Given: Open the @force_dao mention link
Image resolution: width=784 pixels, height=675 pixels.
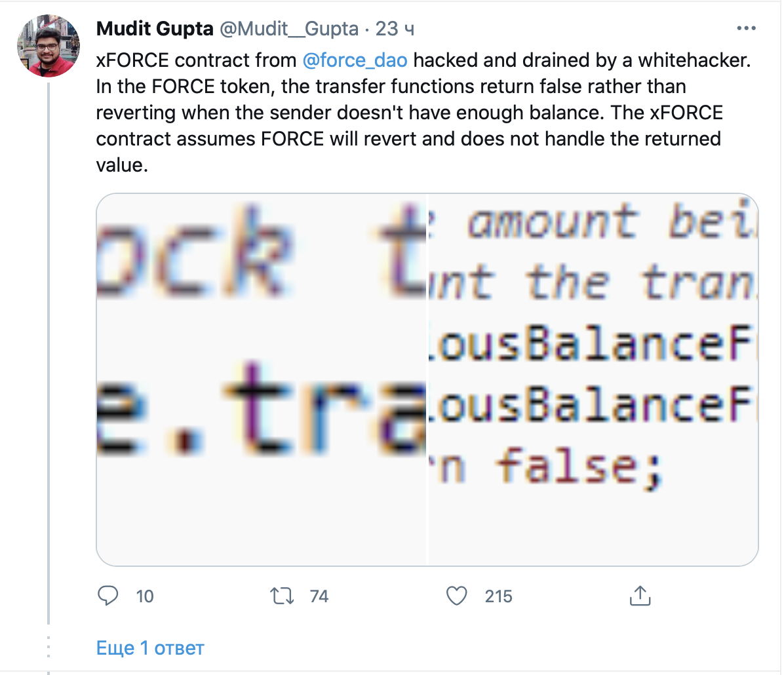Looking at the screenshot, I should (x=355, y=60).
